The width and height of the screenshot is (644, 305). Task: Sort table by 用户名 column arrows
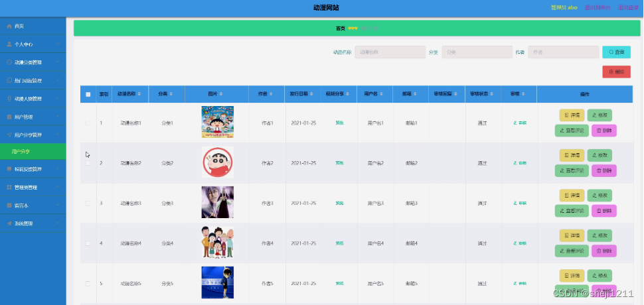[x=382, y=94]
